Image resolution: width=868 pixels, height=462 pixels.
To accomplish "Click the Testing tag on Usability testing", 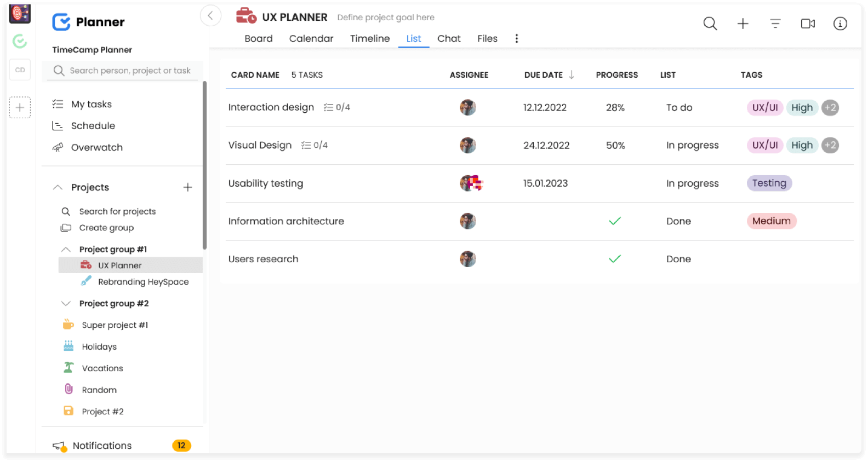I will pos(769,183).
